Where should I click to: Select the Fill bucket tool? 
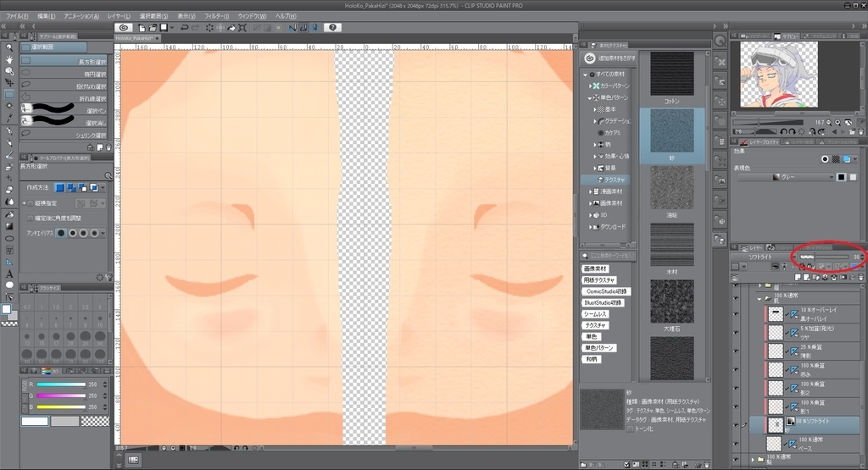[x=8, y=214]
